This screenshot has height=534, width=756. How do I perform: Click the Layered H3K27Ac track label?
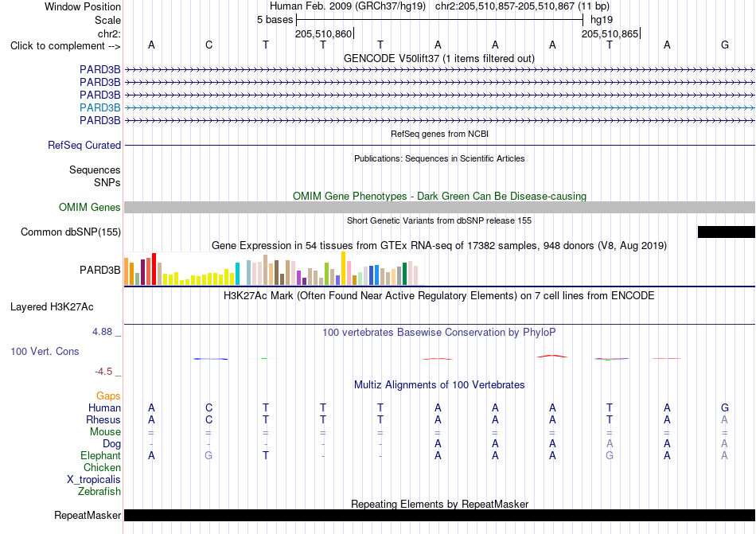pos(52,307)
